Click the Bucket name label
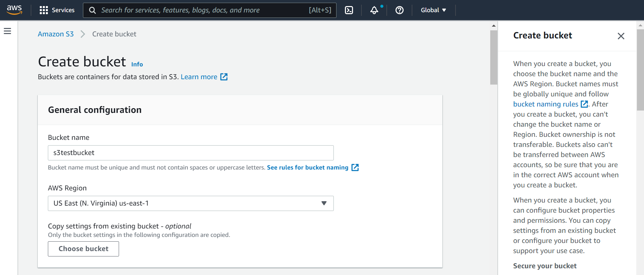The image size is (644, 275). pos(68,137)
